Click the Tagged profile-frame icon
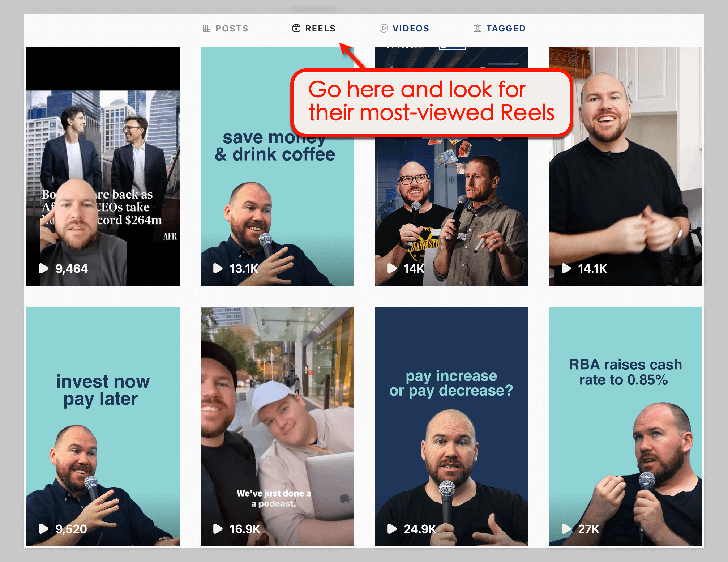The image size is (728, 562). tap(478, 28)
